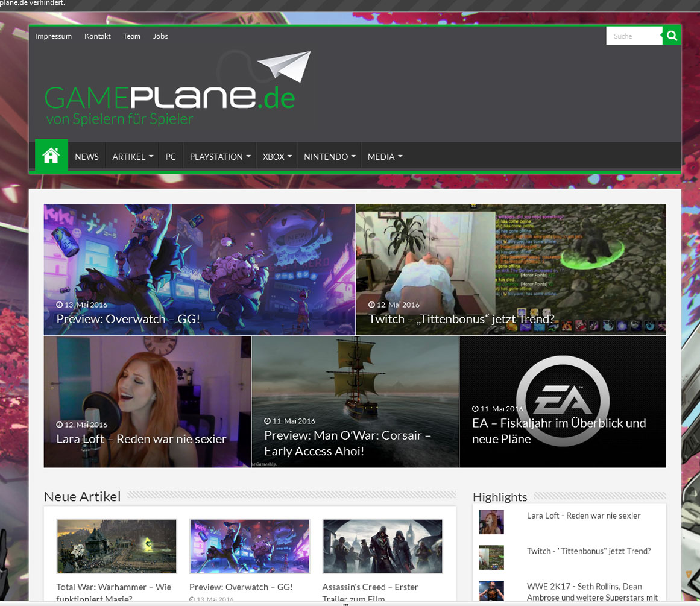Click the 'Neue Artikel' section heading
This screenshot has width=700, height=606.
(82, 497)
